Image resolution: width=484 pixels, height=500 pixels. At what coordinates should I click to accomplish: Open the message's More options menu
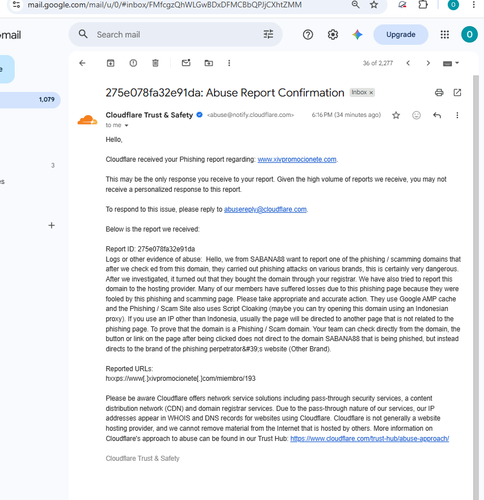pos(457,115)
